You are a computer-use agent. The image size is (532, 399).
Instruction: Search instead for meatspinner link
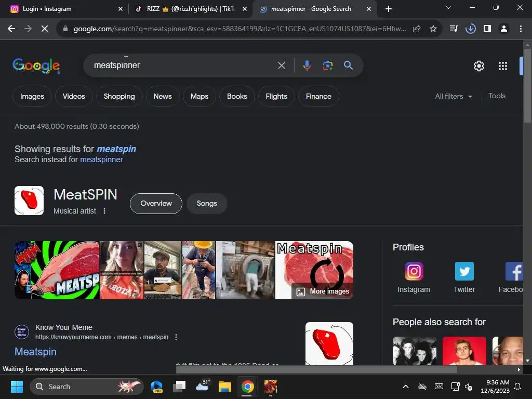pyautogui.click(x=101, y=159)
